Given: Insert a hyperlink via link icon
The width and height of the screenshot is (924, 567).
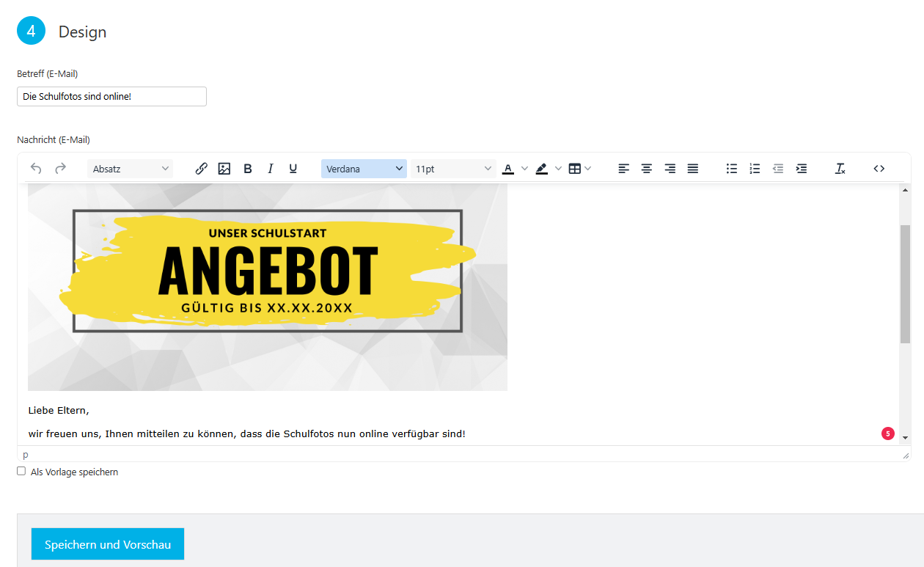Looking at the screenshot, I should click(202, 169).
